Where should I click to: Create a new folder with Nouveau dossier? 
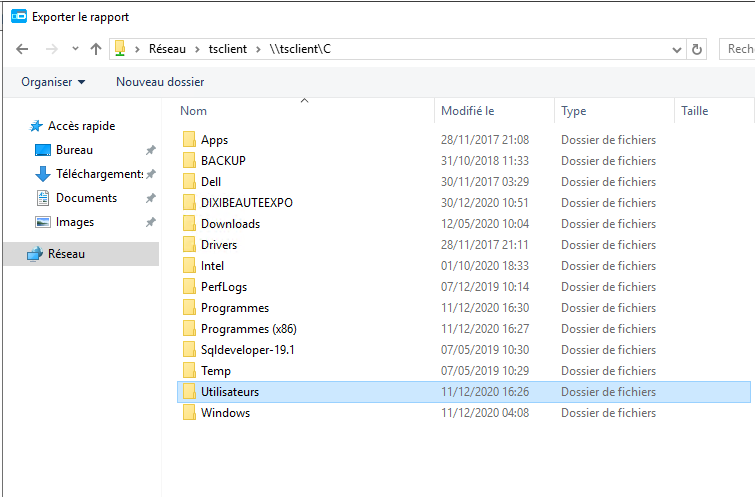pyautogui.click(x=160, y=82)
